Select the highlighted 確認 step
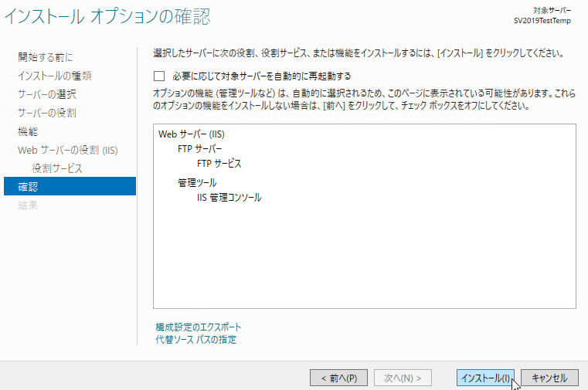The height and width of the screenshot is (390, 588). (x=70, y=186)
